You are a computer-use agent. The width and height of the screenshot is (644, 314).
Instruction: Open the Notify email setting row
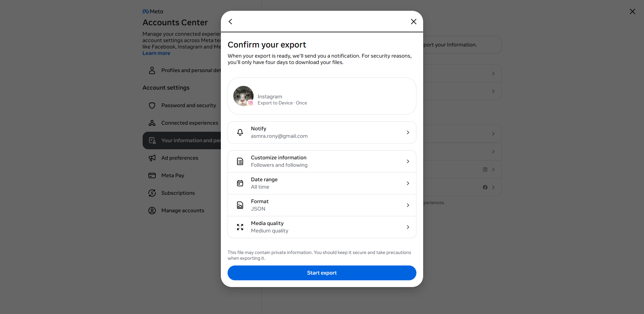click(x=322, y=132)
